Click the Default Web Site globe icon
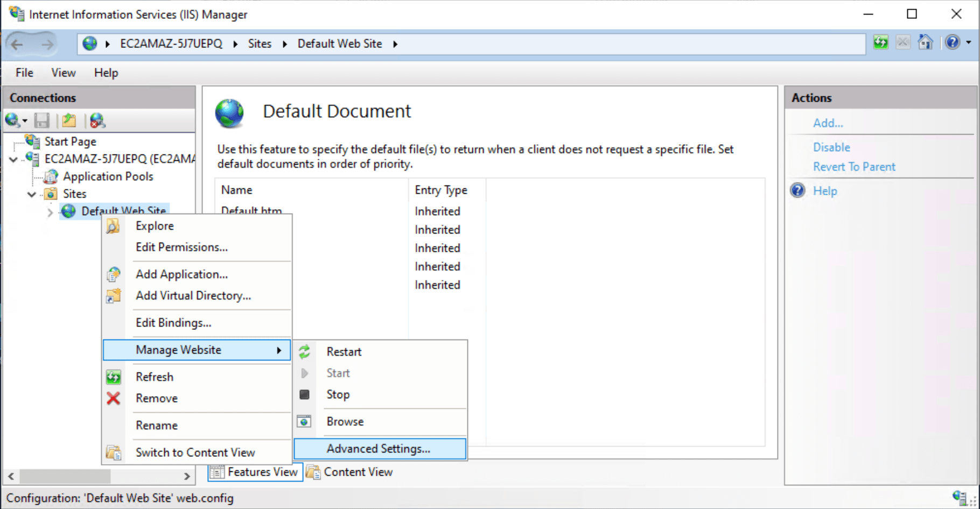The height and width of the screenshot is (509, 980). click(68, 211)
